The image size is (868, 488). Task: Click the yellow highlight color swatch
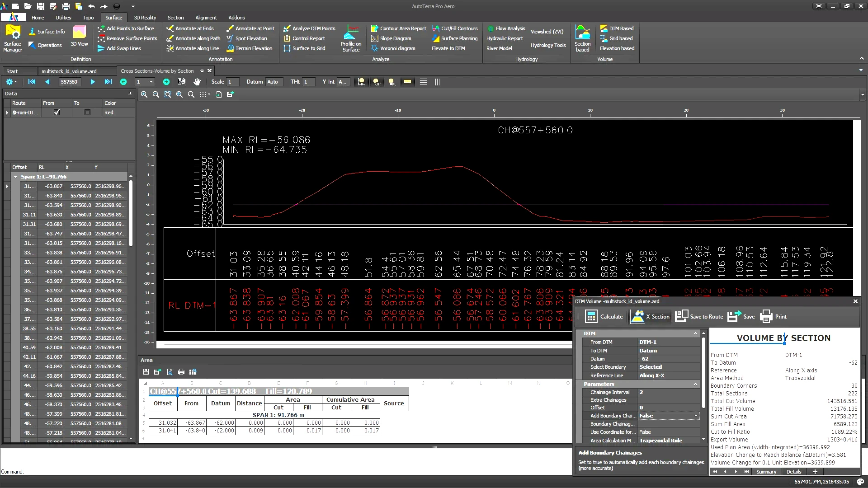click(407, 82)
